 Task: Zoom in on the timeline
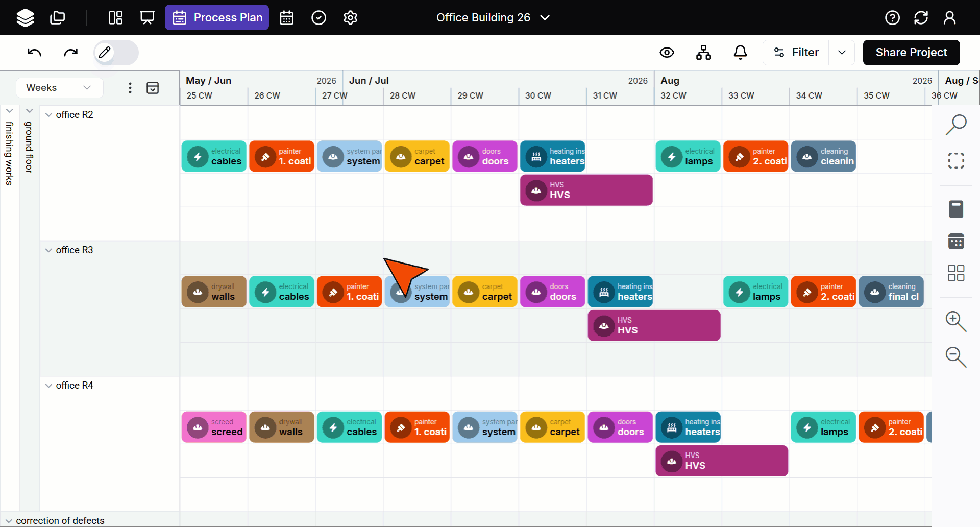click(955, 321)
